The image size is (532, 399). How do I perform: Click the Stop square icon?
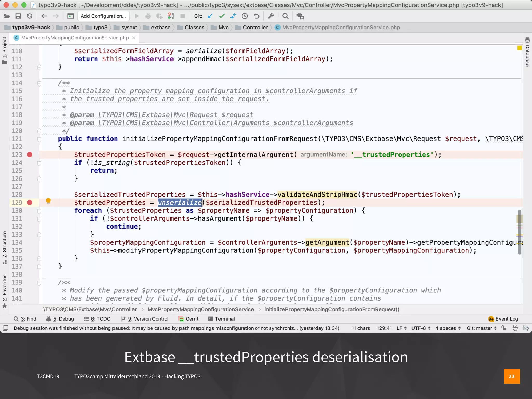[x=183, y=16]
